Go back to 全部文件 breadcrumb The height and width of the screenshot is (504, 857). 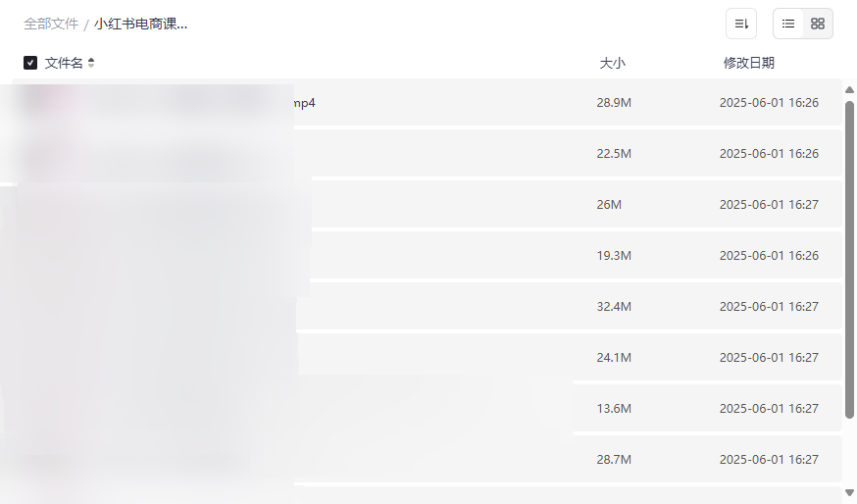51,24
